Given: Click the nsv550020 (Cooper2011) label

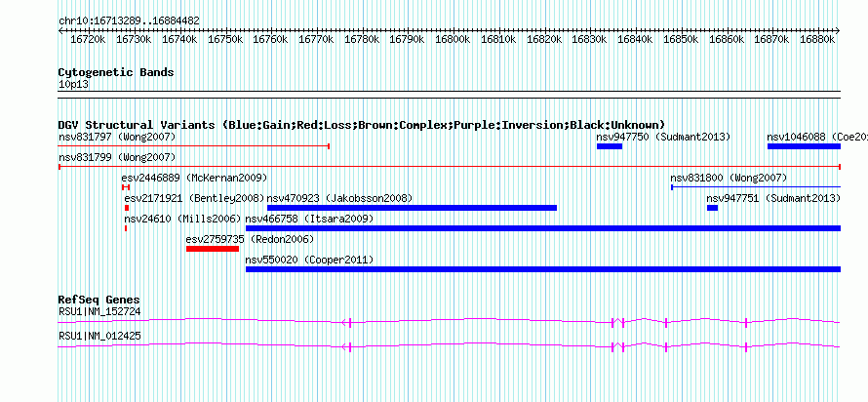Looking at the screenshot, I should (309, 260).
